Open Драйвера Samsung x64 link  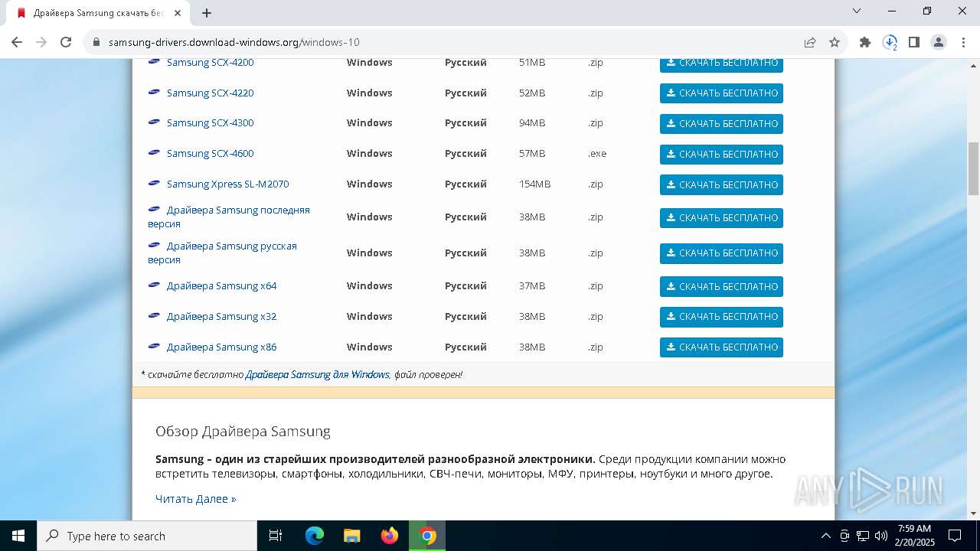coord(221,285)
